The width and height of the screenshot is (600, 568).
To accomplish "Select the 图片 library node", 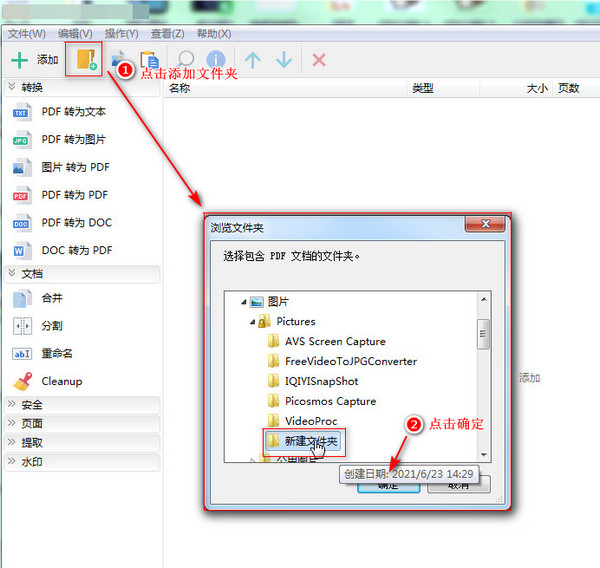I will click(269, 302).
